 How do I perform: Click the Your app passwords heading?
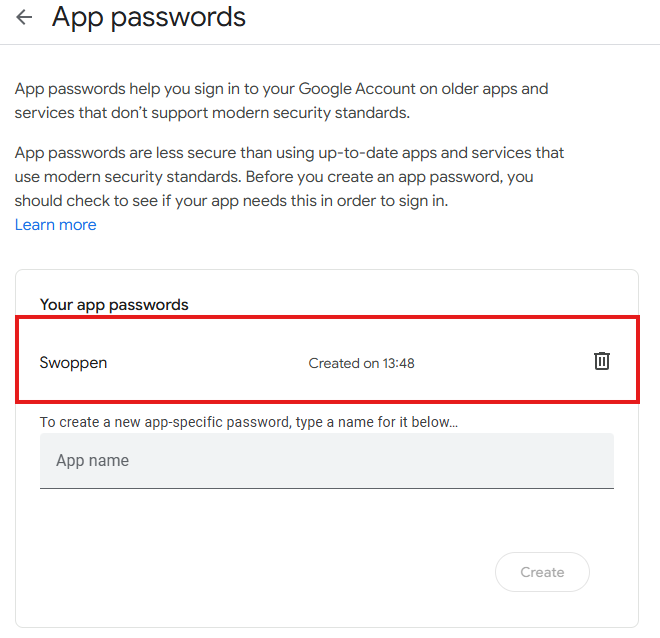(x=114, y=304)
